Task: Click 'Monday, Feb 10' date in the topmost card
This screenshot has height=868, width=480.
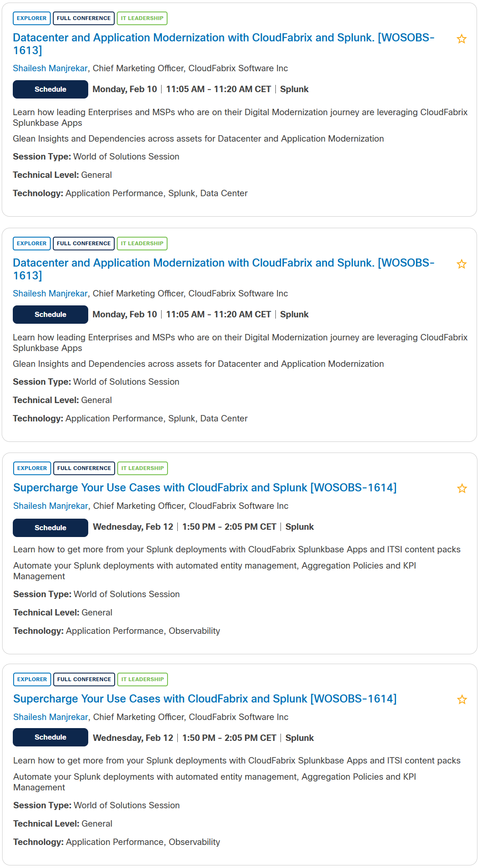Action: click(124, 89)
